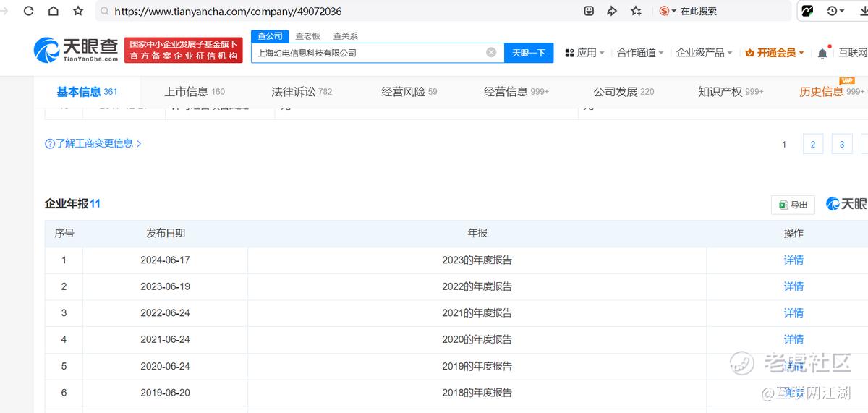868x413 pixels.
Task: Go to pagination page 3
Action: tap(842, 145)
